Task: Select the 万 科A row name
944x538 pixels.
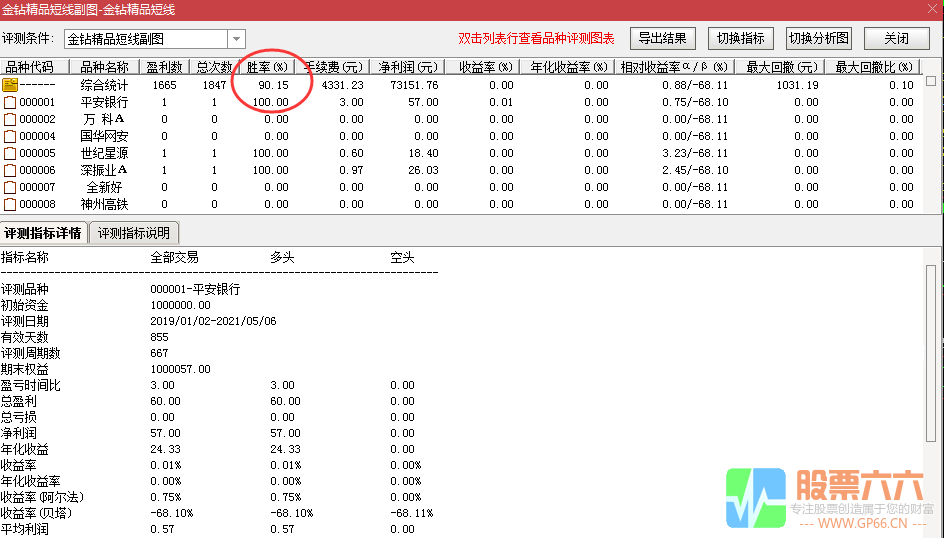Action: (x=104, y=119)
